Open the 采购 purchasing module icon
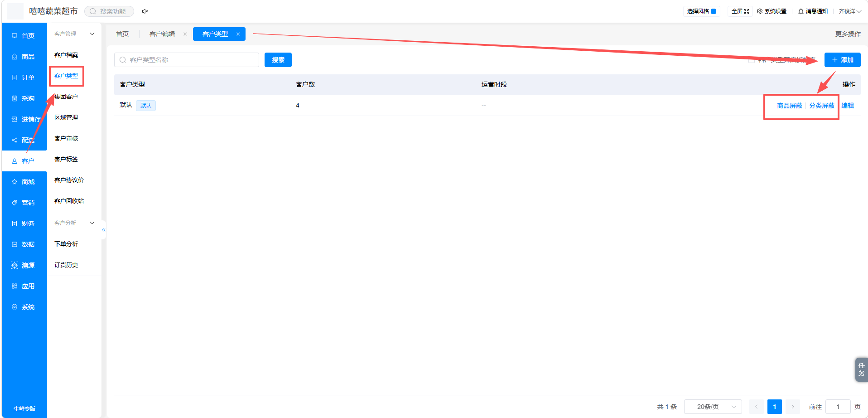Image resolution: width=868 pixels, height=418 pixels. pyautogui.click(x=14, y=98)
